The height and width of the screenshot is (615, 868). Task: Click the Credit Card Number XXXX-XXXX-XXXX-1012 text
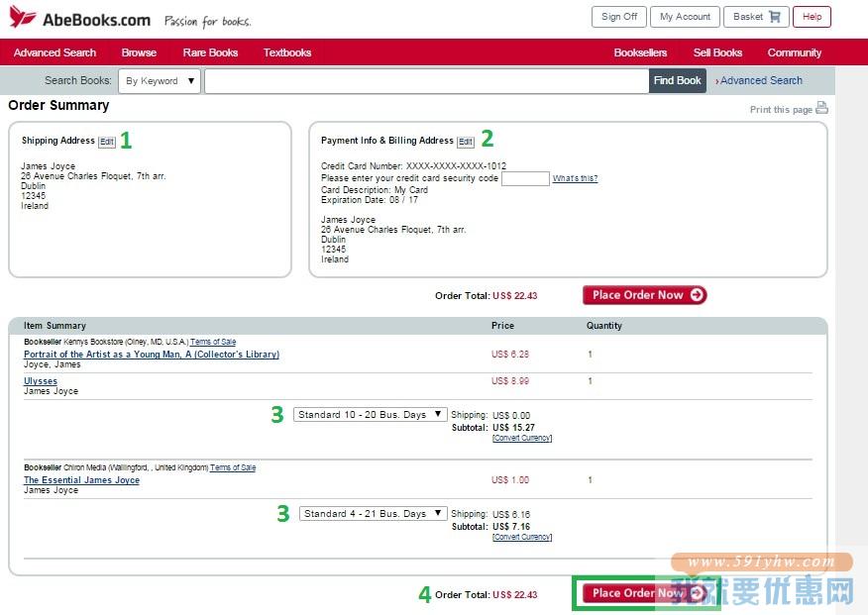coord(413,166)
